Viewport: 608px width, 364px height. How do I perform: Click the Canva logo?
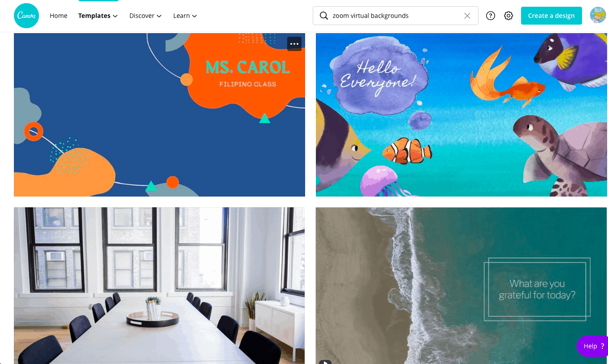[26, 16]
